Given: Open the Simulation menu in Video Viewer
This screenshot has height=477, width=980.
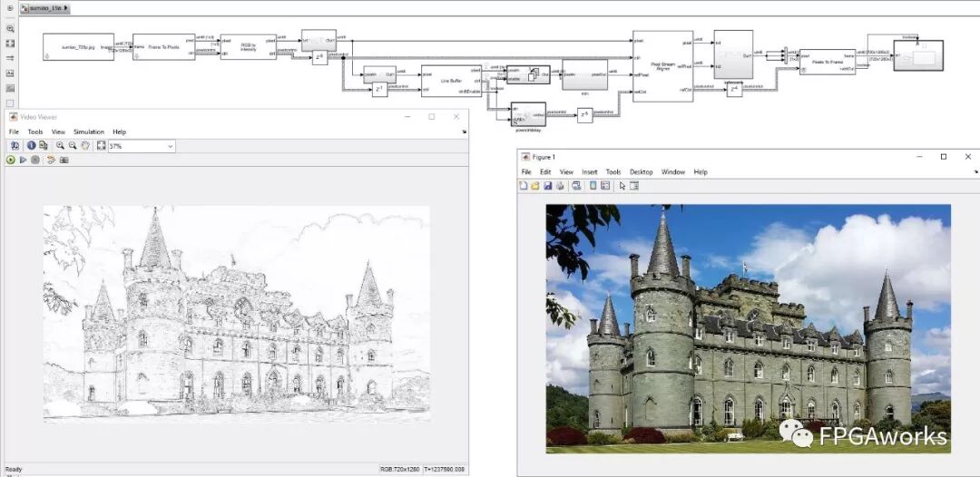Looking at the screenshot, I should coord(89,131).
